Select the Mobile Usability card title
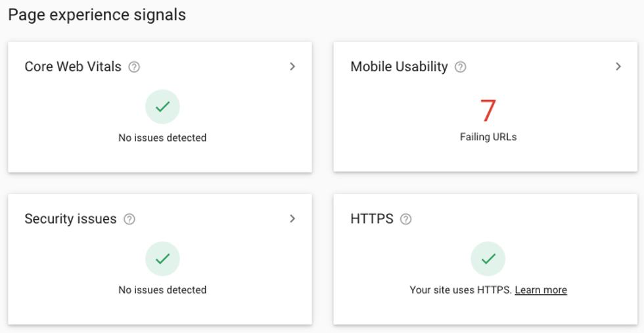This screenshot has height=333, width=644. pyautogui.click(x=399, y=66)
